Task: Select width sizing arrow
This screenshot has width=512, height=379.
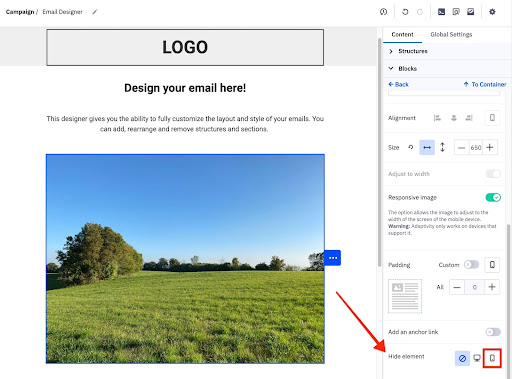Action: pyautogui.click(x=427, y=147)
